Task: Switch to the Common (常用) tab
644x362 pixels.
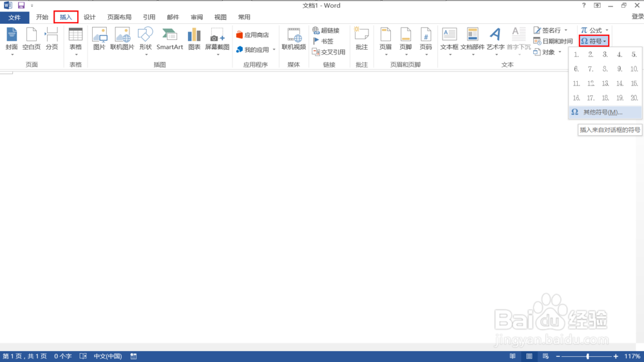Action: click(x=244, y=17)
